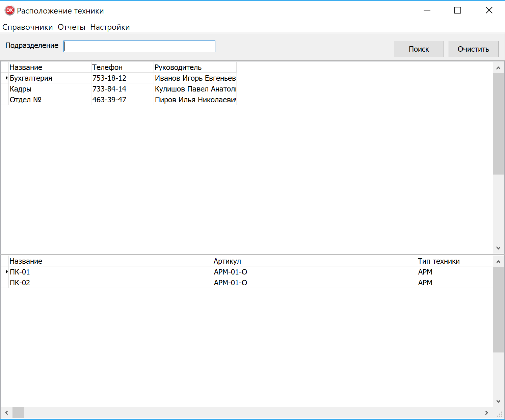Click the Иванов Игорь Евгеньевич cell
This screenshot has height=420, width=505.
tap(195, 78)
